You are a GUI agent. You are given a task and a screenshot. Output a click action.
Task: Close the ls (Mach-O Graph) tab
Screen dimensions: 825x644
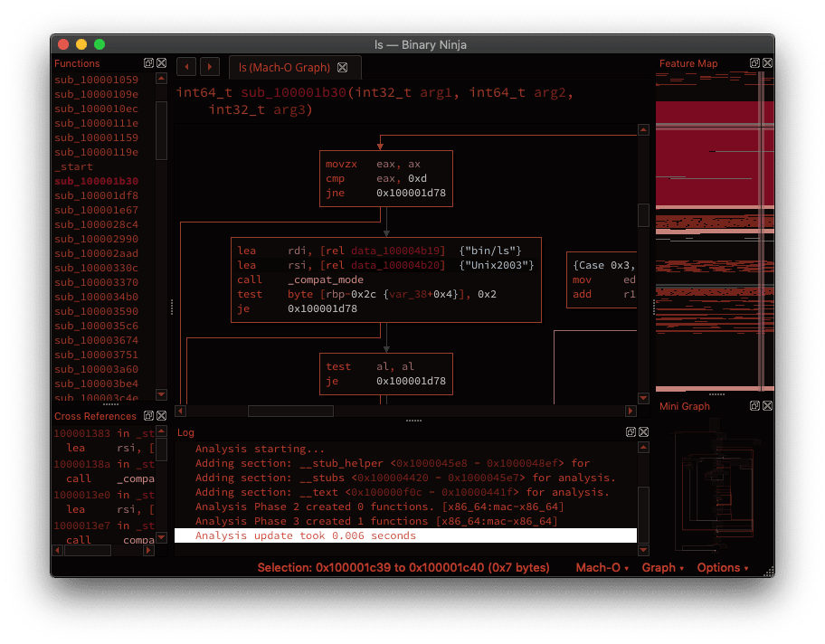342,68
